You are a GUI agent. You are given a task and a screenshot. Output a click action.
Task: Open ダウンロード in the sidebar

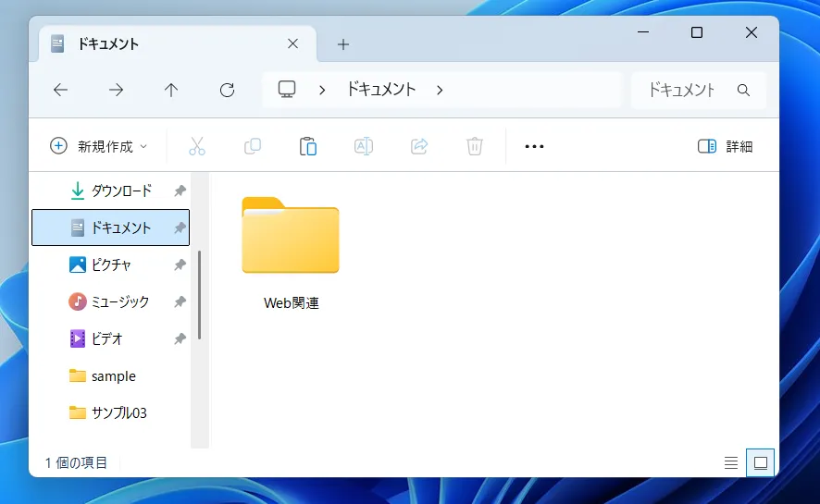[110, 191]
